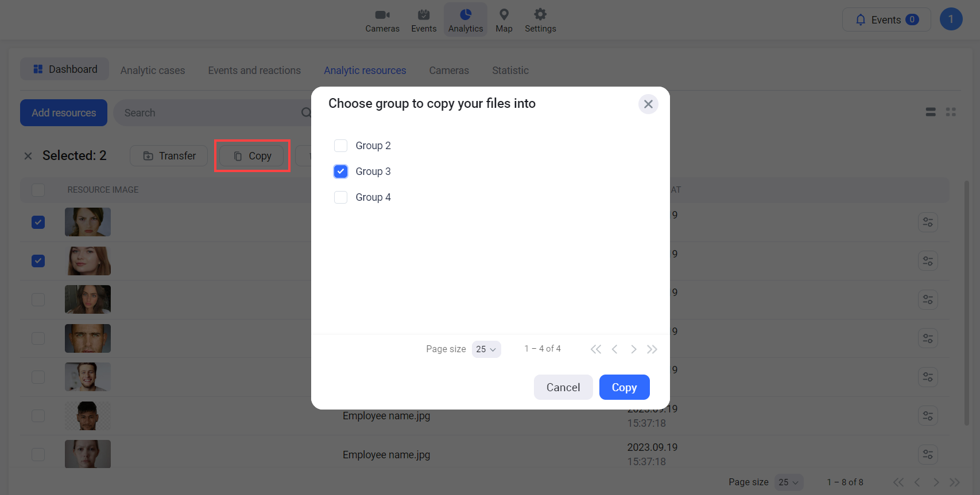Close the copy group dialog
The image size is (980, 495).
648,104
